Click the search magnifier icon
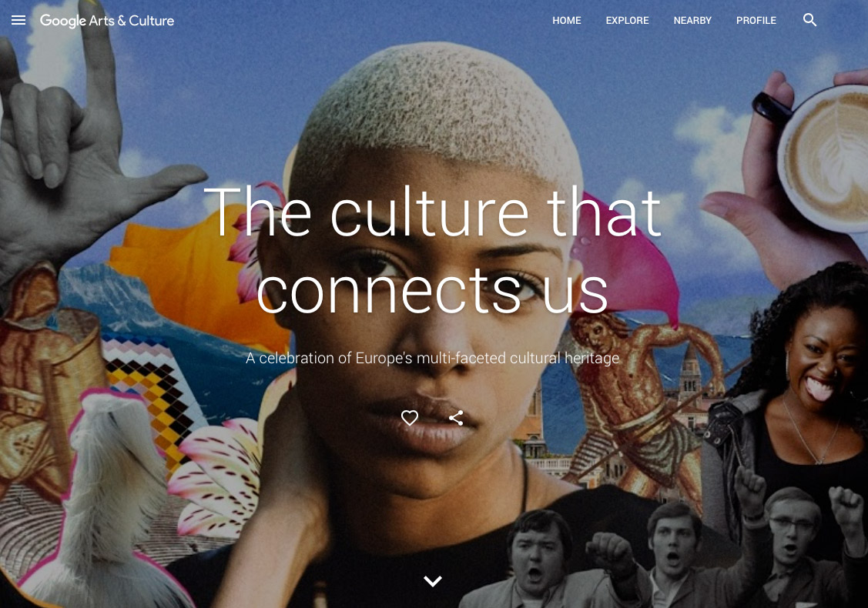868x608 pixels. pos(810,20)
